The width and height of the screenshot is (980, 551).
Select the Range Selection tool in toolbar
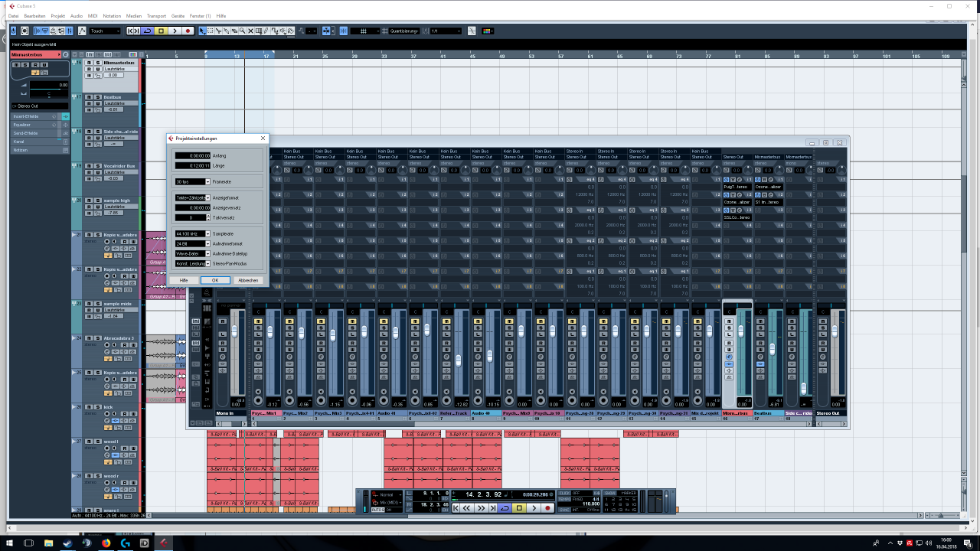coord(211,31)
